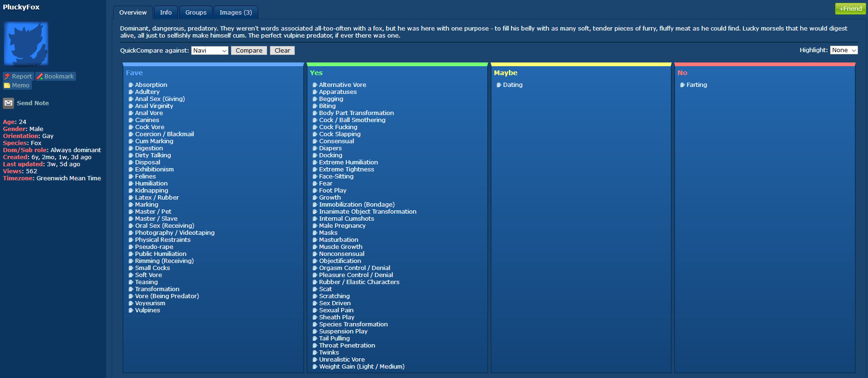Click the PluckyFox avatar image
Viewport: 868px width, 378px height.
point(26,44)
